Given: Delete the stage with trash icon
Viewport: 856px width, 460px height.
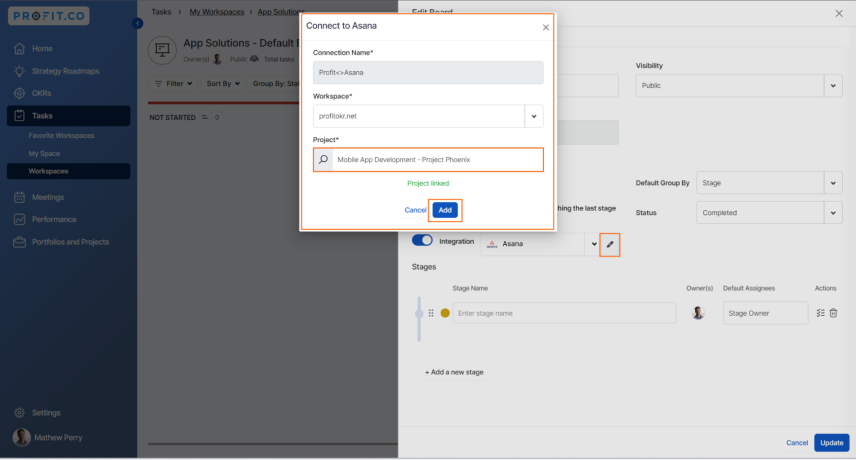Looking at the screenshot, I should click(833, 313).
